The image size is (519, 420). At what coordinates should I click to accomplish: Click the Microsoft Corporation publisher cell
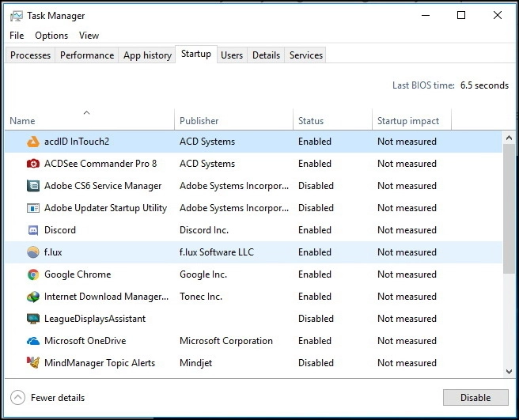click(226, 341)
